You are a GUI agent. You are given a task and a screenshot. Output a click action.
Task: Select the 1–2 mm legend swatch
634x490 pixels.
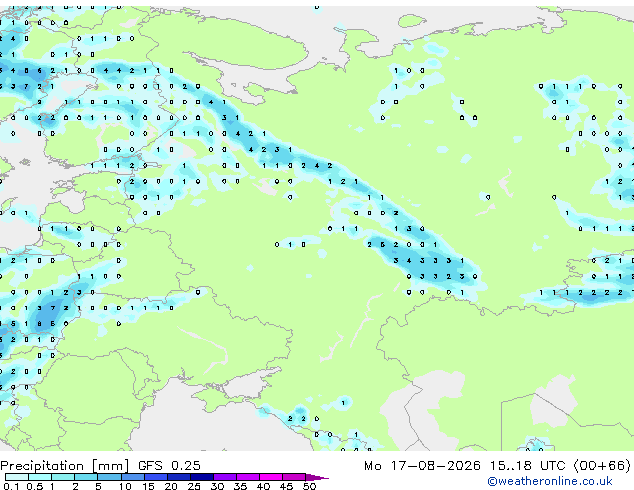(x=63, y=477)
